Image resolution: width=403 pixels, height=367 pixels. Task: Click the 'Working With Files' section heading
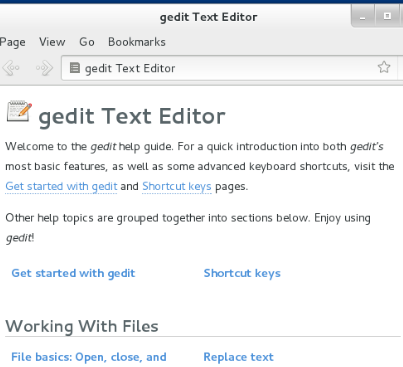coord(82,326)
